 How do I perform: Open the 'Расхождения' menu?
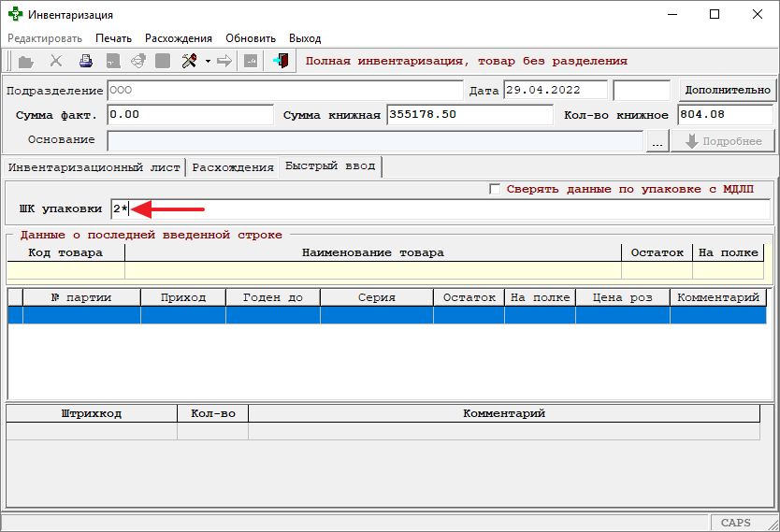(x=178, y=38)
